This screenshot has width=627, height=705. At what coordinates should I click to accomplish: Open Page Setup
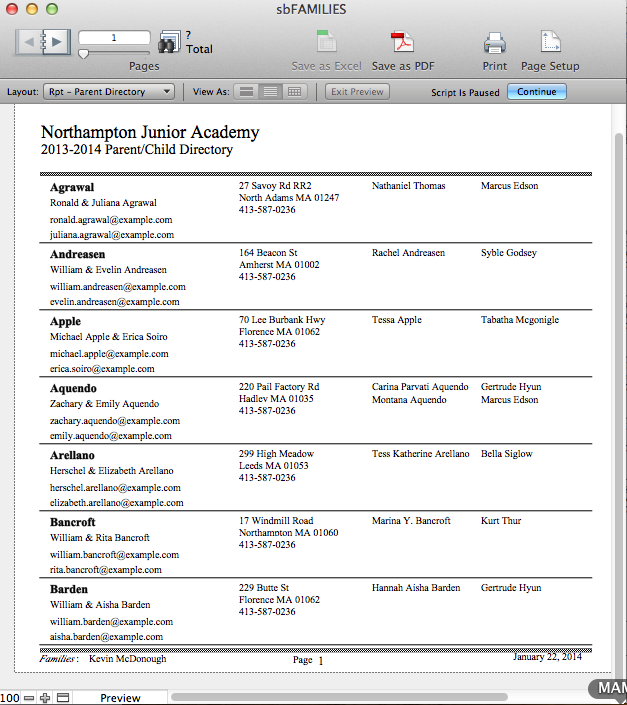coord(550,44)
